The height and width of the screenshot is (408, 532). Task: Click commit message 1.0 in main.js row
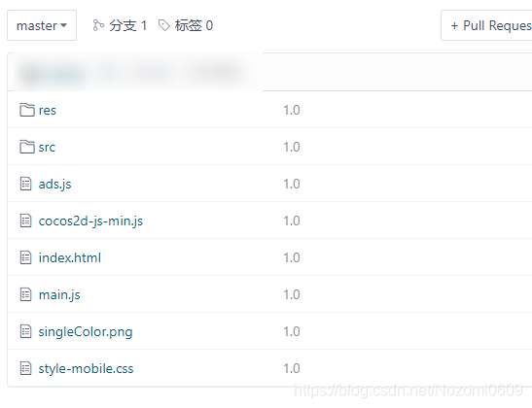coord(292,294)
